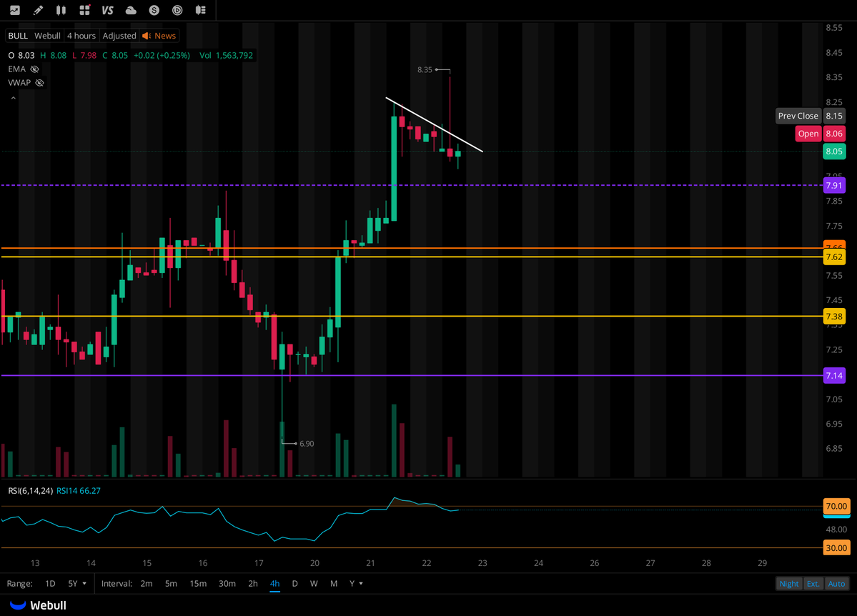Screen dimensions: 857x616
Task: Click date label 21 on time axis
Action: (370, 563)
